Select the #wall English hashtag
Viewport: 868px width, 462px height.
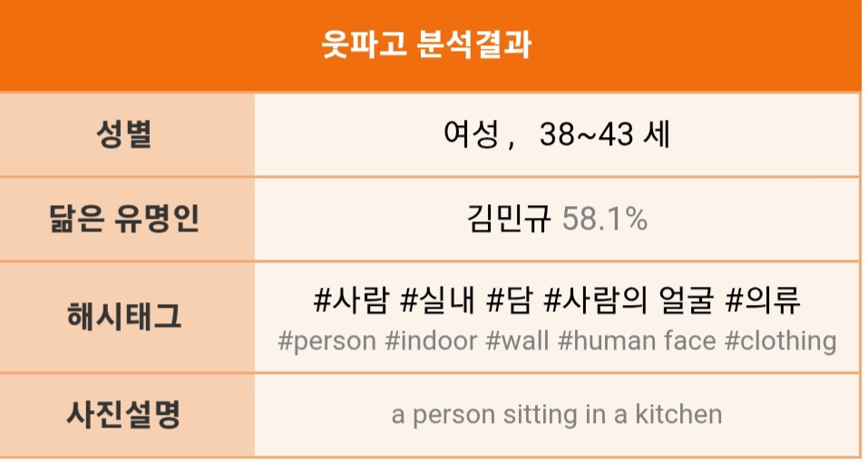(517, 341)
